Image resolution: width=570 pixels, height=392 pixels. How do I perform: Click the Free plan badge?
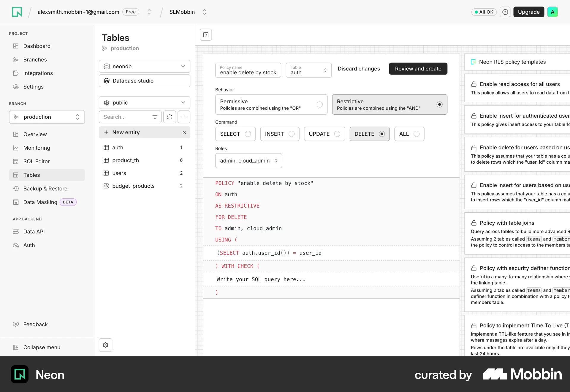coord(131,12)
